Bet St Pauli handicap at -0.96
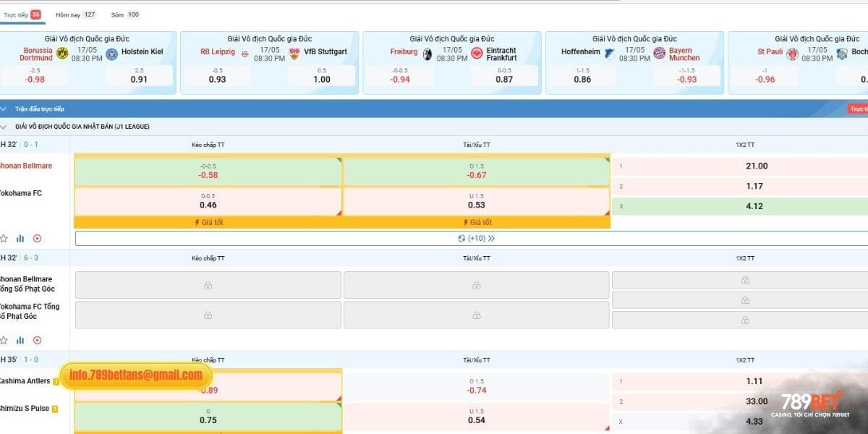Image resolution: width=868 pixels, height=434 pixels. tap(765, 75)
